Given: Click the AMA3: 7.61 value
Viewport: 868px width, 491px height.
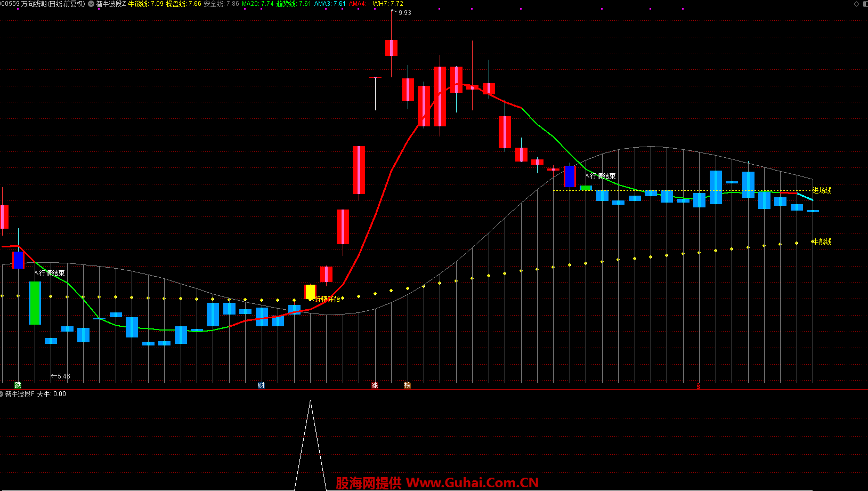Looking at the screenshot, I should point(330,4).
